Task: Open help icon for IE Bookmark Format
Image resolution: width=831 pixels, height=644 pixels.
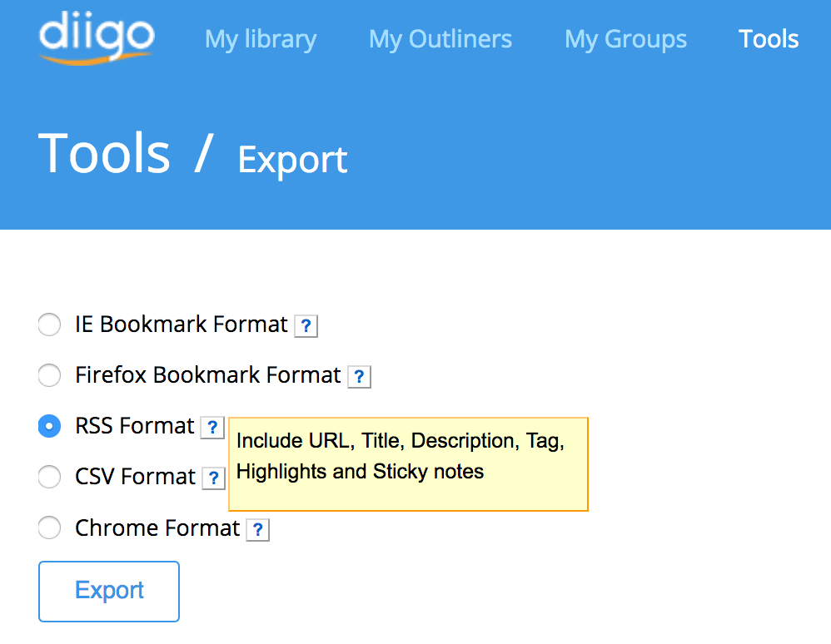Action: click(306, 325)
